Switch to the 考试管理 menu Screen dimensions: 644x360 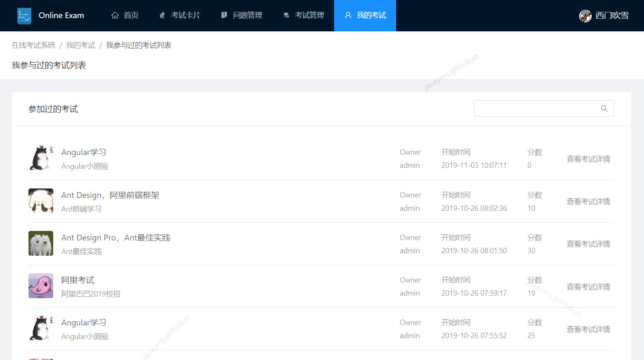[309, 15]
